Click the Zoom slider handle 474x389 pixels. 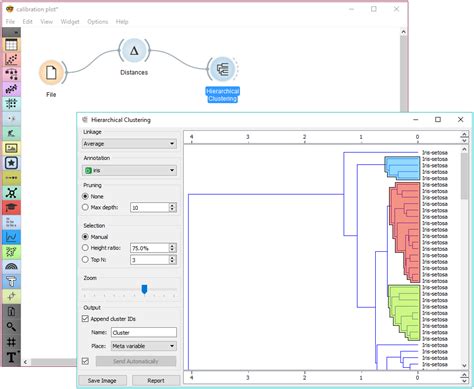point(144,289)
